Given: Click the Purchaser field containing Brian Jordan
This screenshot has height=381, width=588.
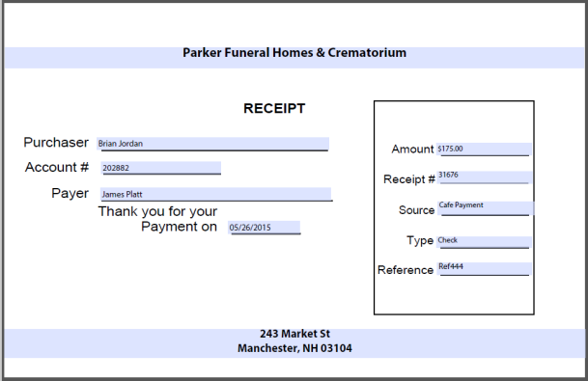Looking at the screenshot, I should pos(212,144).
